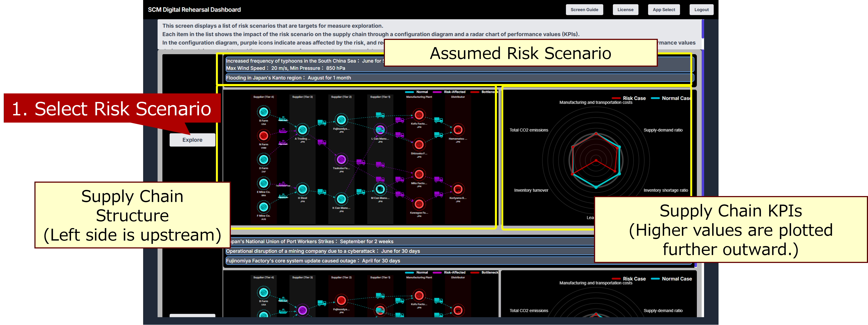Select the D Farm supplier node

[263, 159]
